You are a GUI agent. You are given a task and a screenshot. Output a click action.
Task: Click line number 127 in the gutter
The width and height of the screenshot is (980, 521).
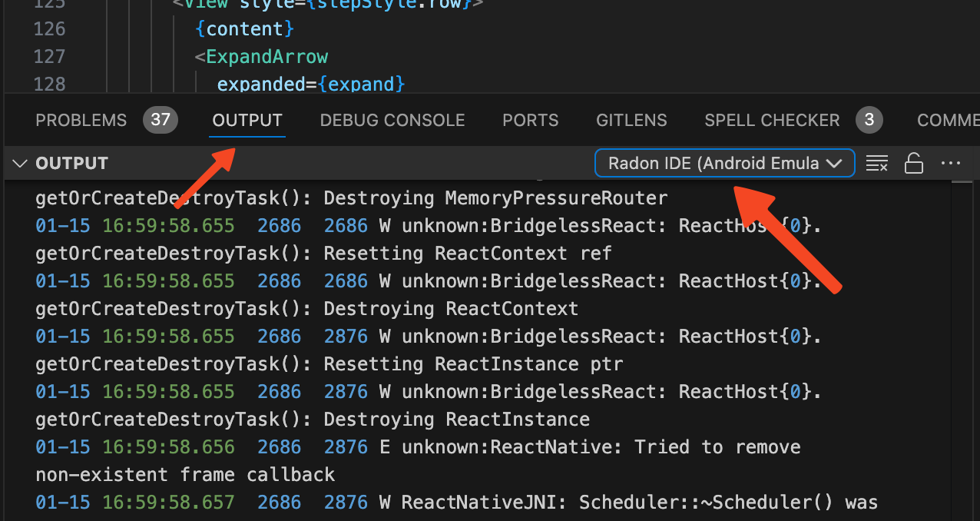50,56
